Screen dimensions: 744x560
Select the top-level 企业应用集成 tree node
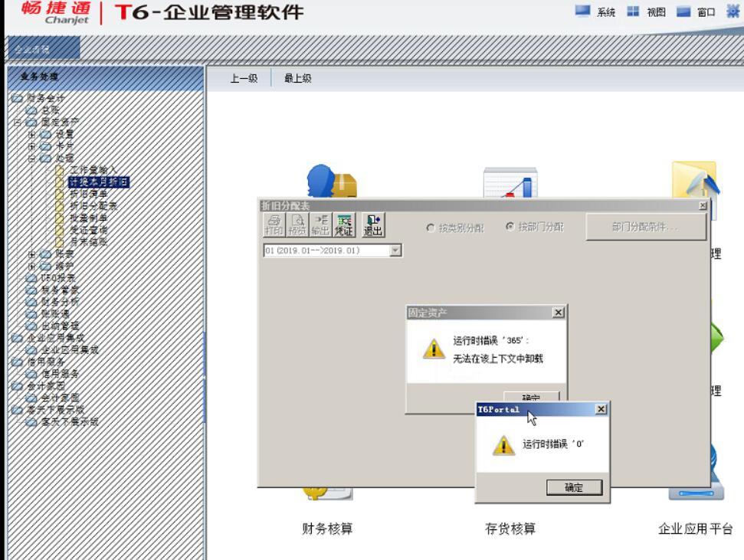click(55, 337)
